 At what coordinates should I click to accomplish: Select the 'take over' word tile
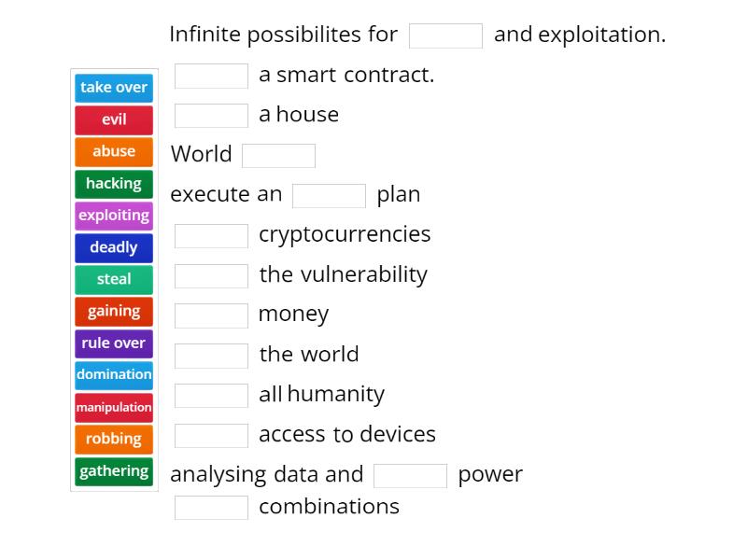(x=113, y=88)
